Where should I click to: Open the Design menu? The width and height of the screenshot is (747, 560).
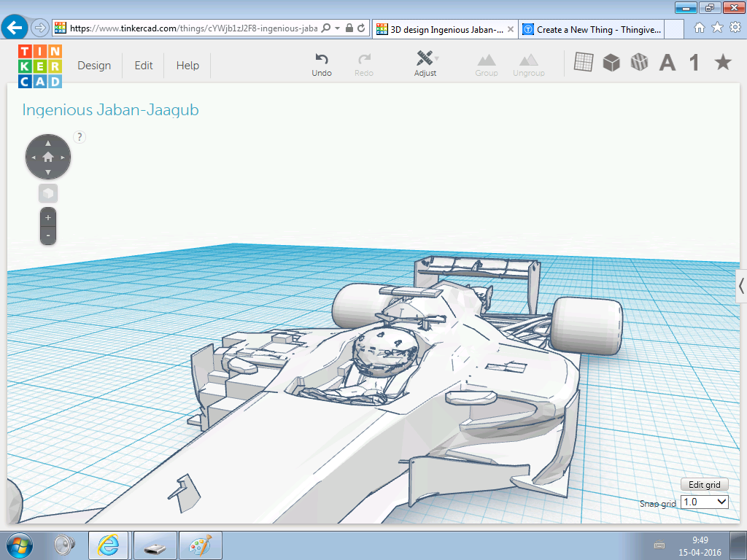pos(94,65)
